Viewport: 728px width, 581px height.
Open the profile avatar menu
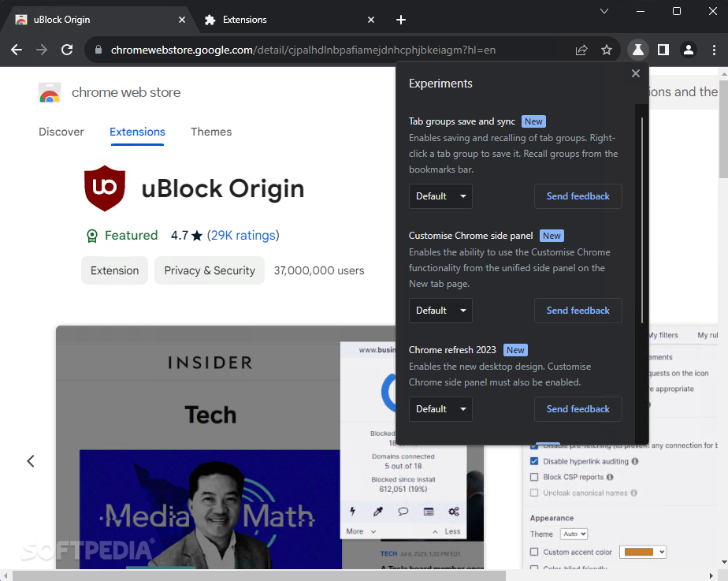(689, 50)
